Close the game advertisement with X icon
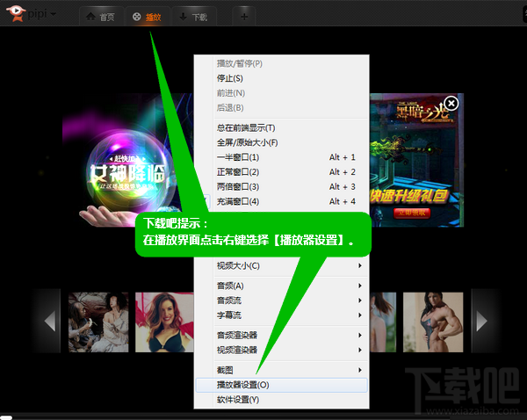 click(x=451, y=103)
